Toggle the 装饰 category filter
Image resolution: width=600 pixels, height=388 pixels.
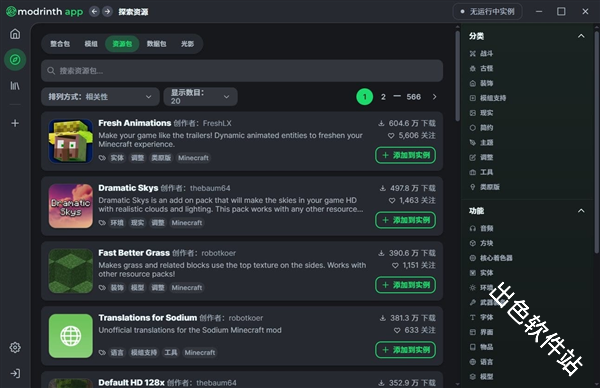pos(481,83)
